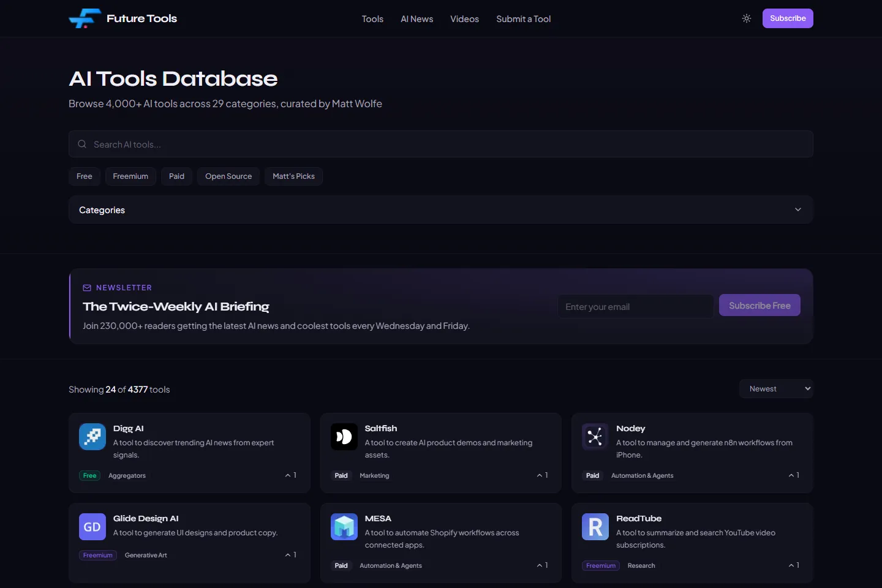Open the Digg AI tool icon
Viewport: 882px width, 588px height.
tap(92, 437)
